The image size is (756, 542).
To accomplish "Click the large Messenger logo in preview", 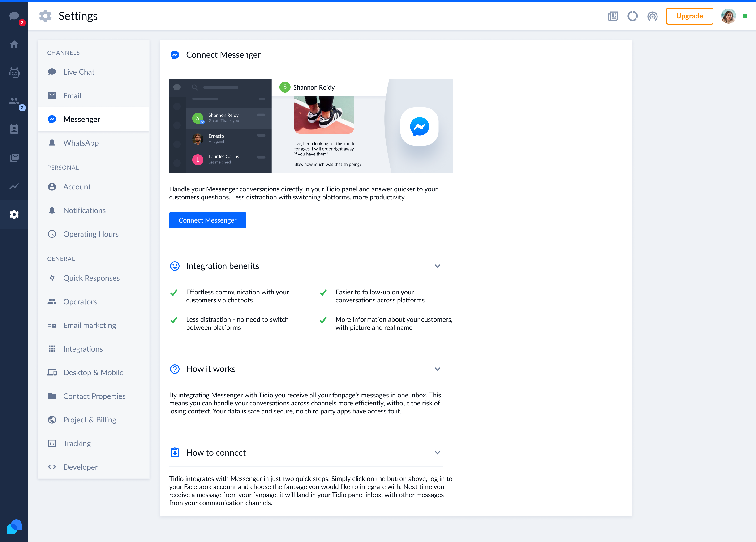I will (x=419, y=126).
